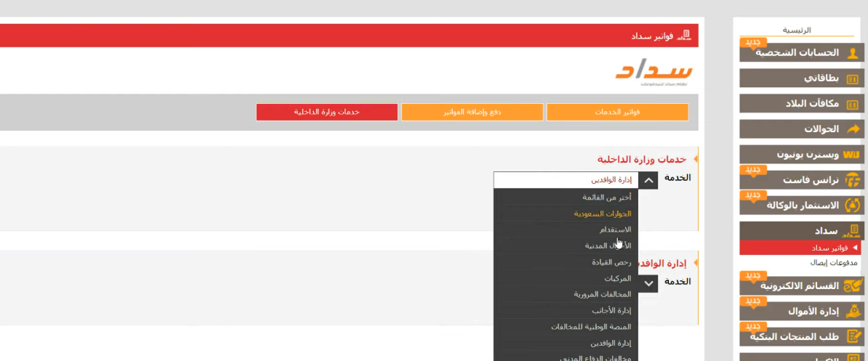Click the arrow icon beside الحوالات
868x361 pixels.
click(x=853, y=129)
